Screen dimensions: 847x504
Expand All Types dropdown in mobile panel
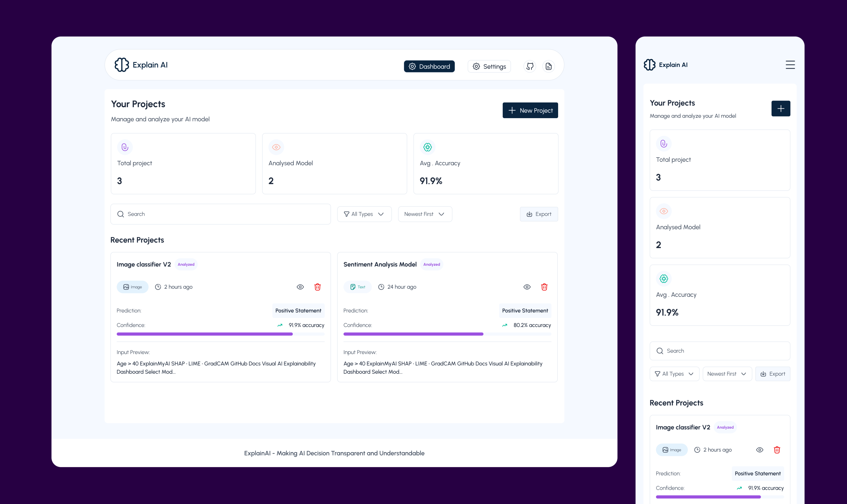pyautogui.click(x=674, y=374)
